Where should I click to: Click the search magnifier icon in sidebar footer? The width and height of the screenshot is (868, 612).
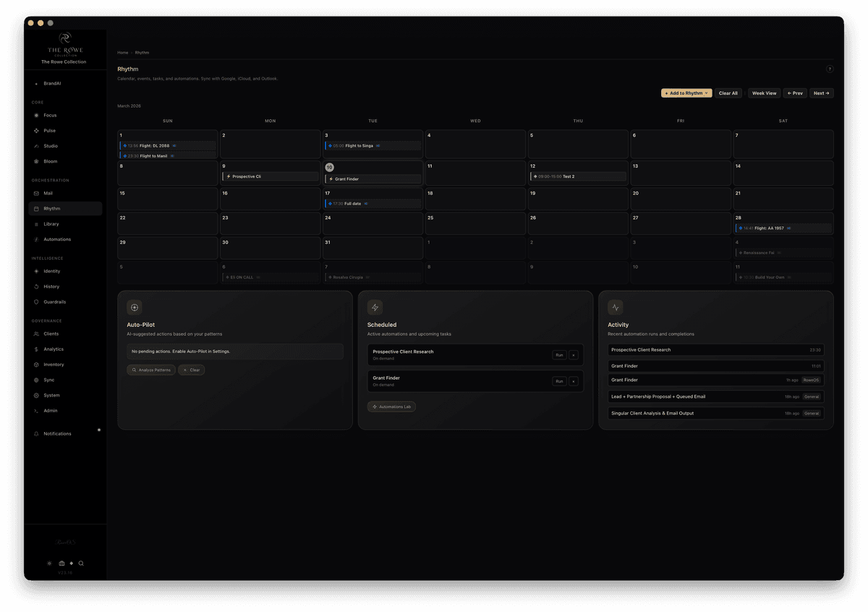(81, 564)
